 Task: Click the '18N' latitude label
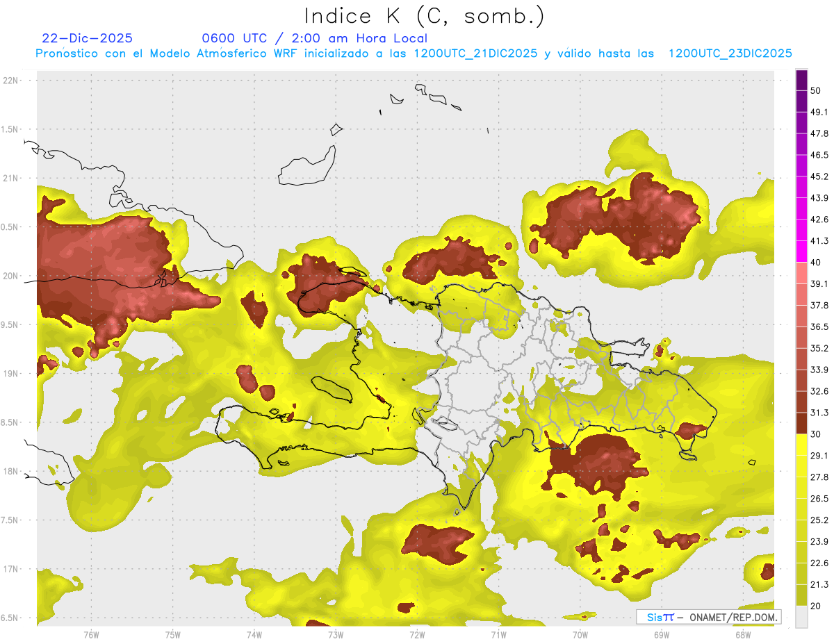pos(10,471)
